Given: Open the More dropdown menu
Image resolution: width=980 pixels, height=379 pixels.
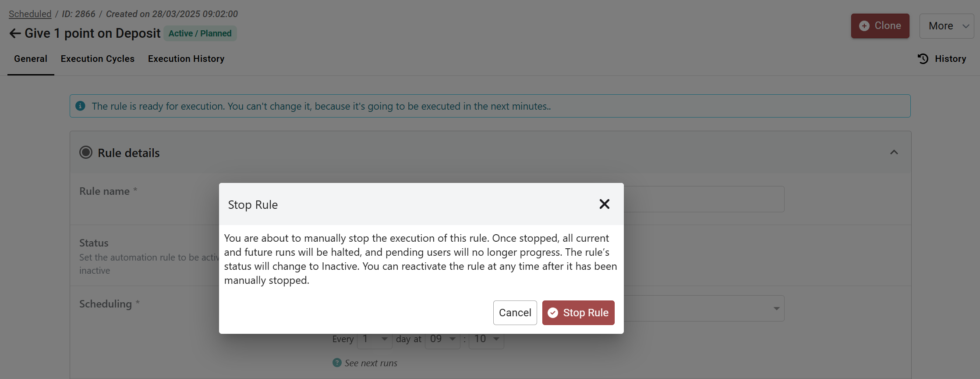Looking at the screenshot, I should tap(946, 26).
